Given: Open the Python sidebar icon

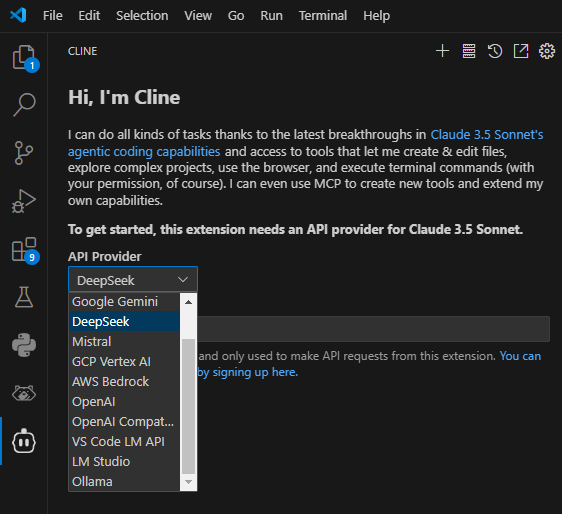Looking at the screenshot, I should coord(24,345).
